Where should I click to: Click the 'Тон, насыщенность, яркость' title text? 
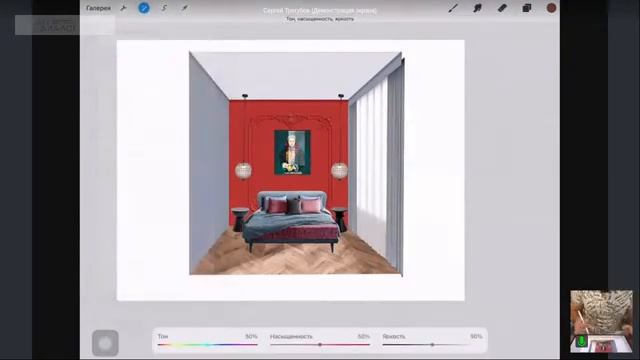320,19
